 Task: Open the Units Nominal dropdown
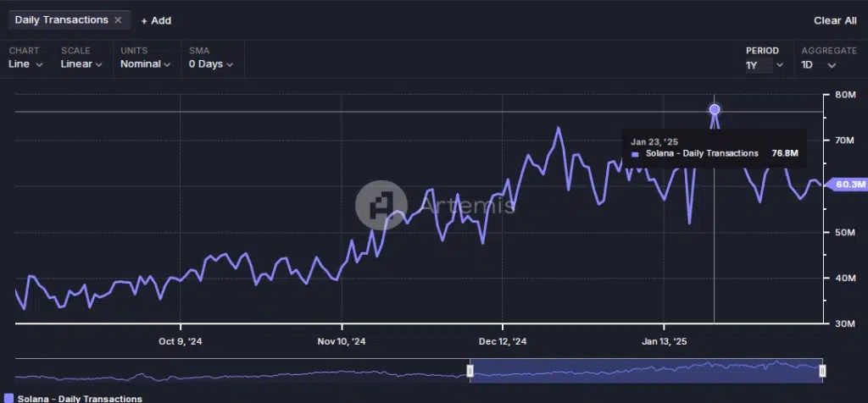(145, 64)
